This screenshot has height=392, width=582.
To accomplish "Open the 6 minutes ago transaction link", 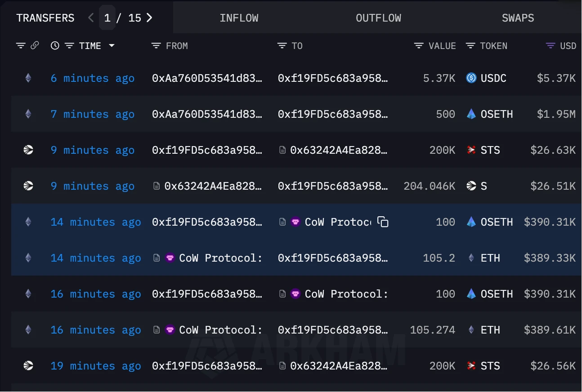I will coord(92,78).
